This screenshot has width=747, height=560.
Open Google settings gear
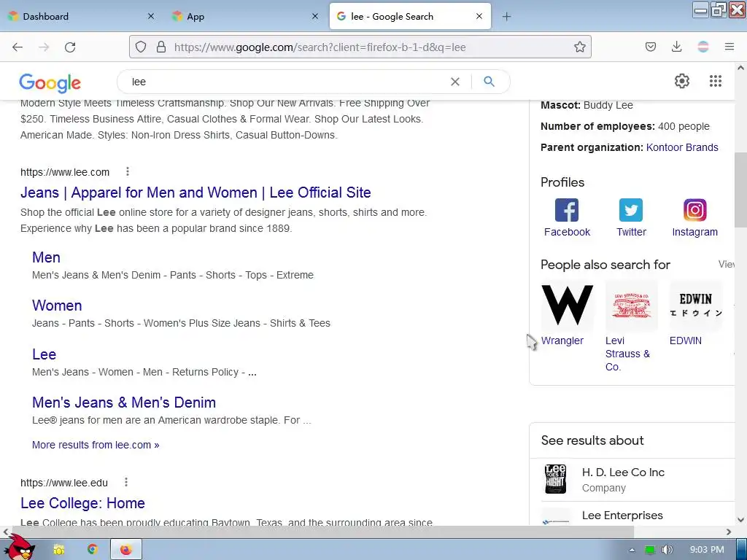[x=682, y=81]
